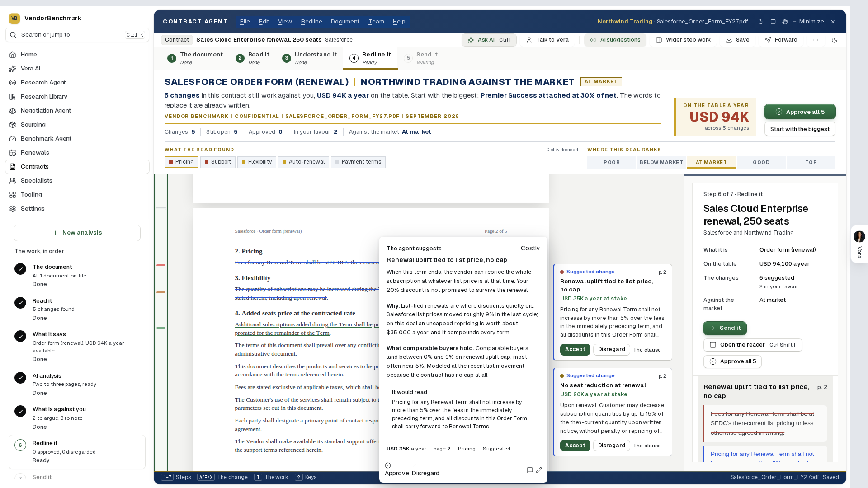Image resolution: width=868 pixels, height=488 pixels.
Task: Toggle the Auto-renewal filter chip
Action: pos(302,162)
